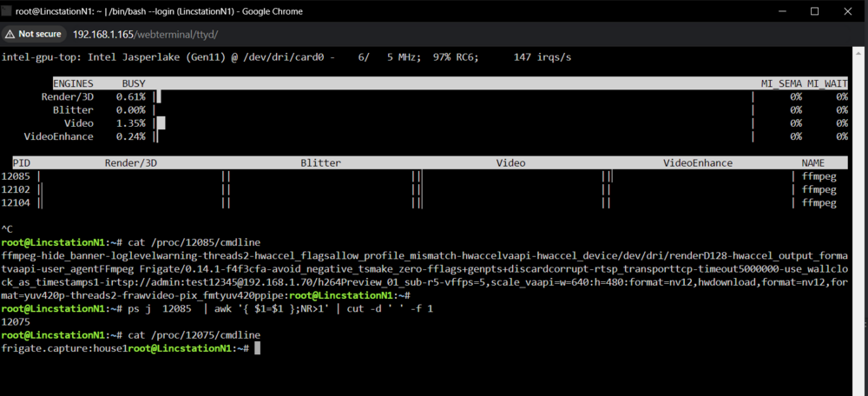Click the Not secure site info badge
The height and width of the screenshot is (396, 868).
(x=33, y=35)
